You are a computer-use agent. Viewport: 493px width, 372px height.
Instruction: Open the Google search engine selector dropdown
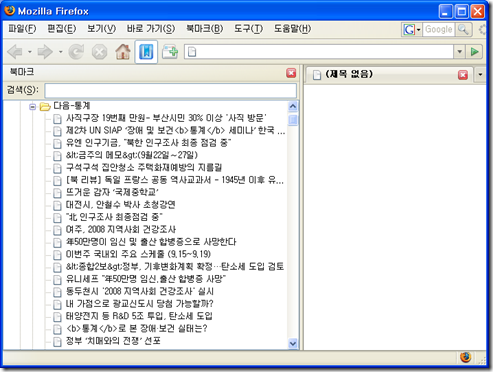click(412, 30)
